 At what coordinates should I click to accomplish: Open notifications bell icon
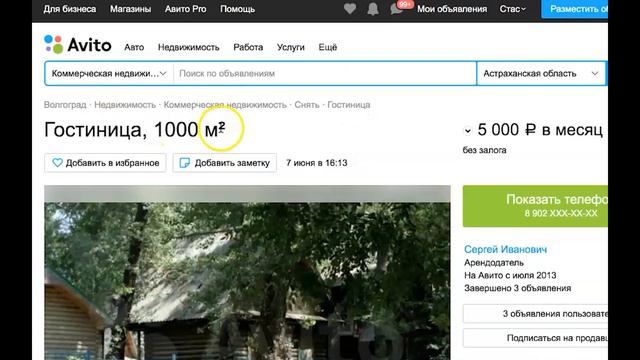tap(373, 9)
